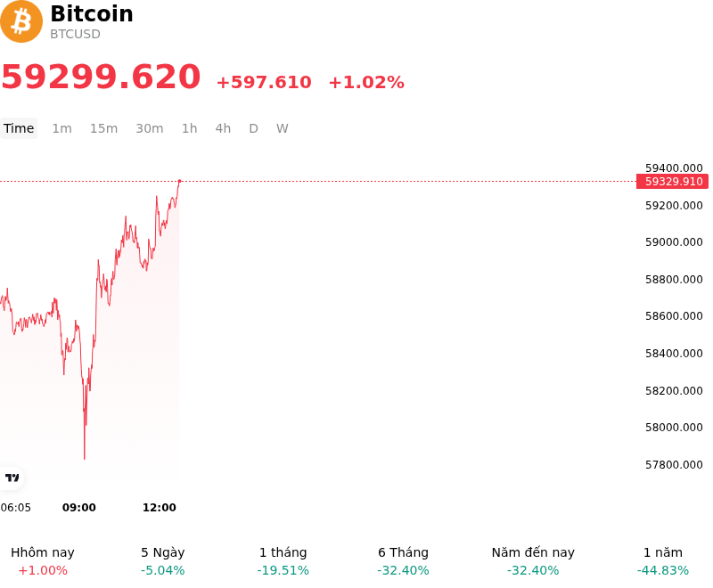Open the TradingView logo badge
713x588 pixels.
[x=12, y=478]
